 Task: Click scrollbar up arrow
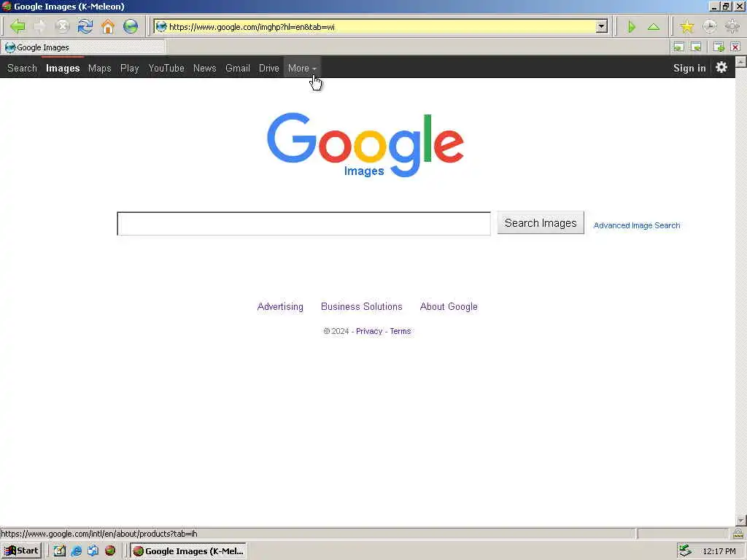(x=741, y=61)
